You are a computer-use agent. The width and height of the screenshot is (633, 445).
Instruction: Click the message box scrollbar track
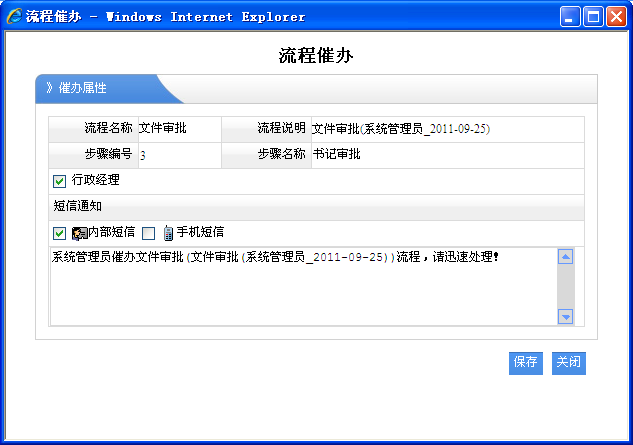coord(565,287)
